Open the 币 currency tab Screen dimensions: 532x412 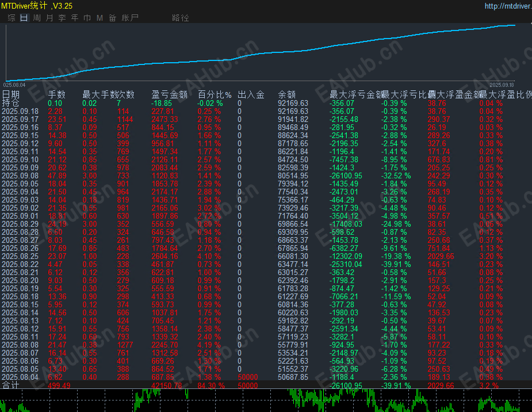point(87,18)
